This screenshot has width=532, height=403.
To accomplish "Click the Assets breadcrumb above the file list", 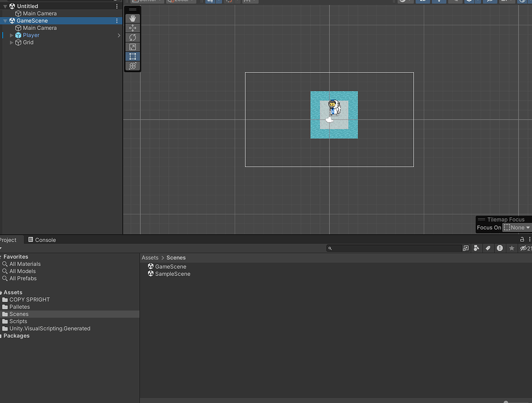I will pyautogui.click(x=150, y=257).
